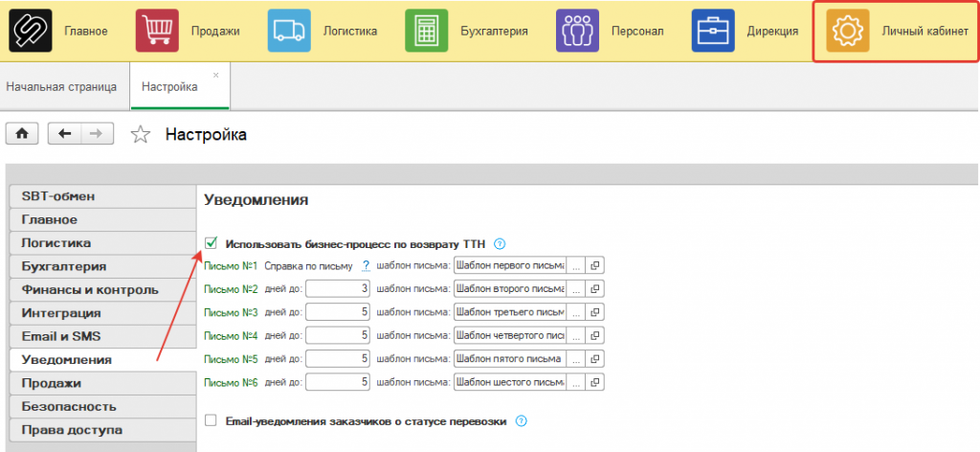Open the fourth letter template record

(595, 335)
